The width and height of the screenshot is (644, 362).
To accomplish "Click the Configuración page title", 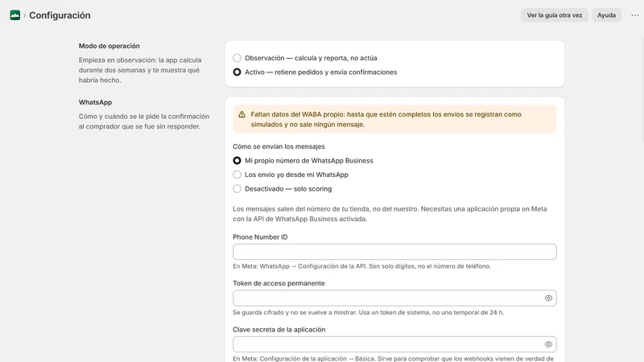I will tap(60, 15).
